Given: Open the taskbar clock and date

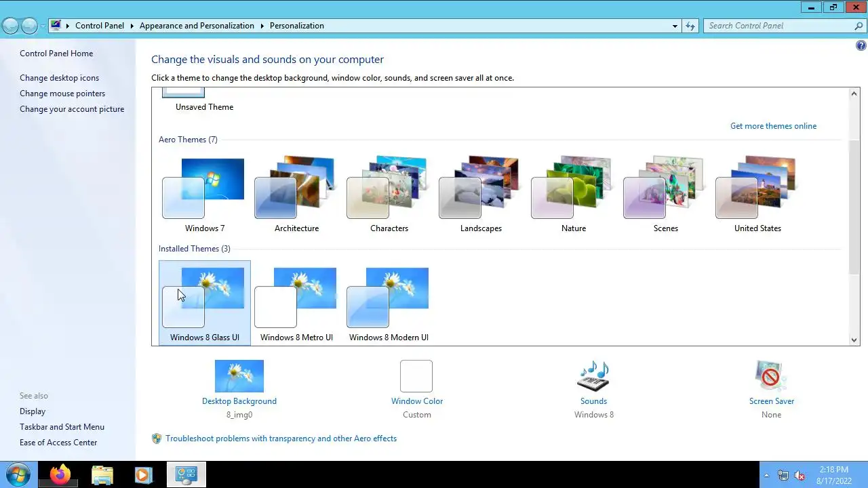Looking at the screenshot, I should coord(833,474).
